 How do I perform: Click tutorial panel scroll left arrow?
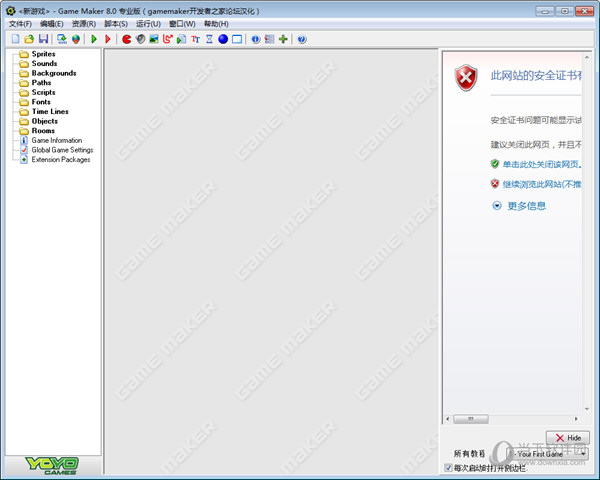point(448,419)
